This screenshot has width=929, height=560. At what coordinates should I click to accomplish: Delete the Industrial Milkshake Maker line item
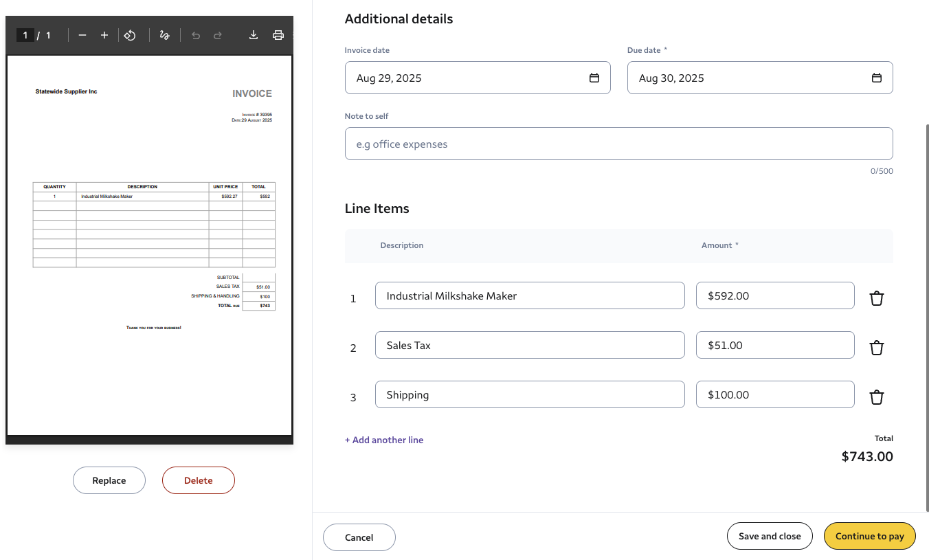[876, 298]
